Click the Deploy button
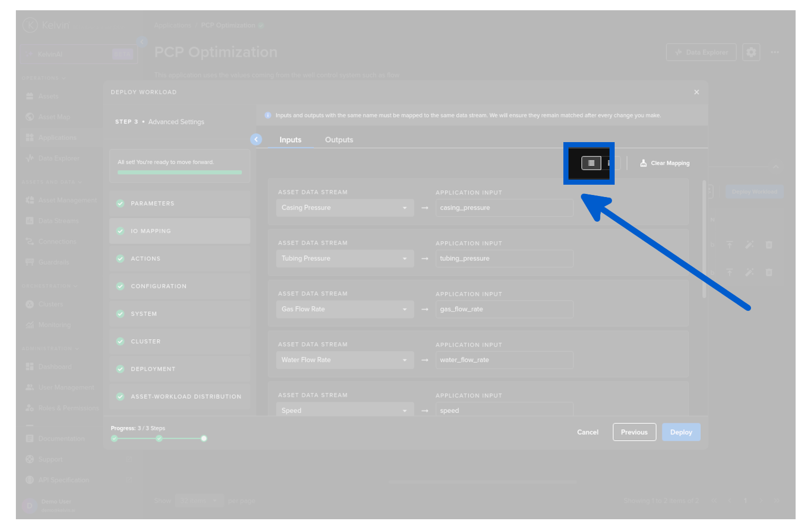This screenshot has width=812, height=530. (x=681, y=433)
